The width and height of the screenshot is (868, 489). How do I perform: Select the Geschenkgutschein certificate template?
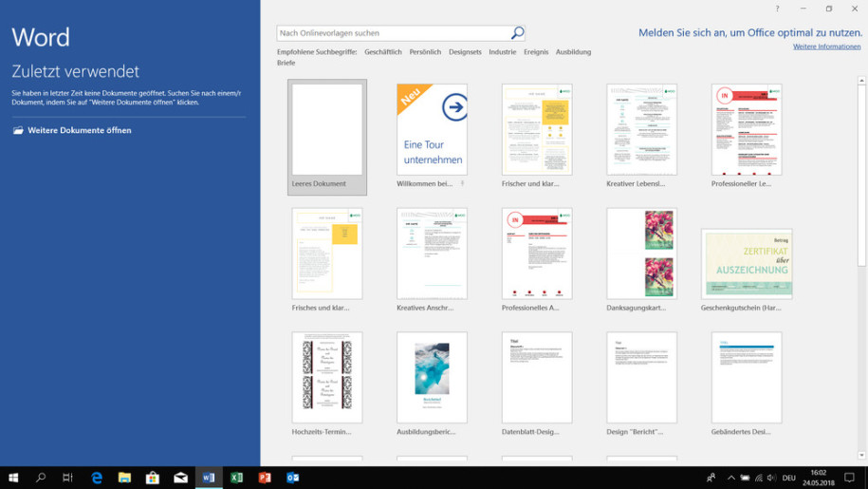pos(747,264)
